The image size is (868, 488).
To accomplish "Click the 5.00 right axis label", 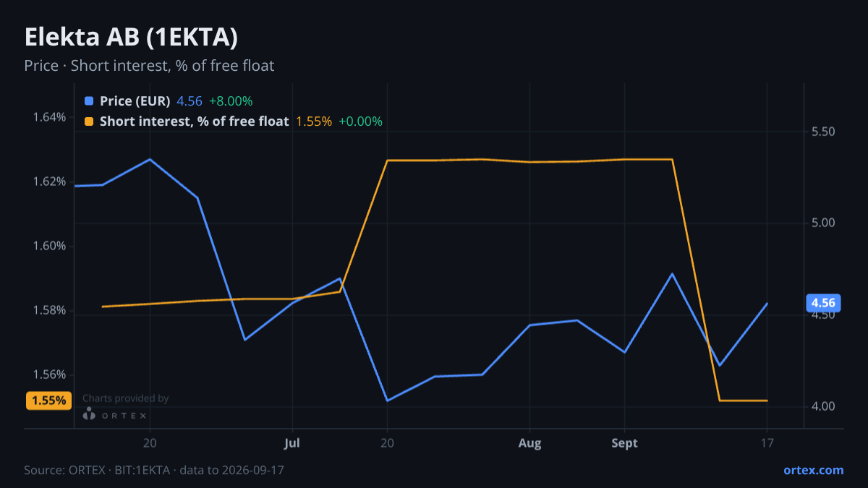I will tap(823, 223).
